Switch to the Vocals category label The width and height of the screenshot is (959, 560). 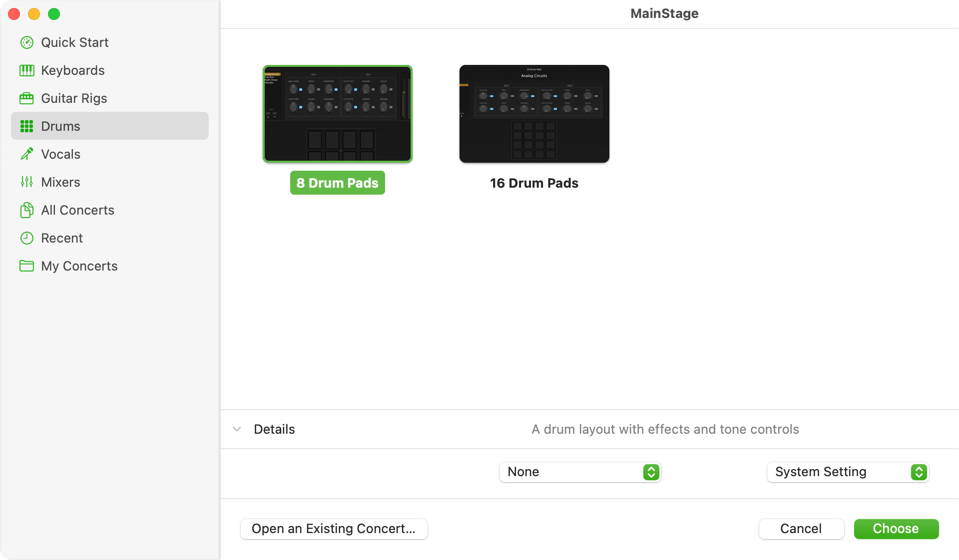click(x=61, y=154)
